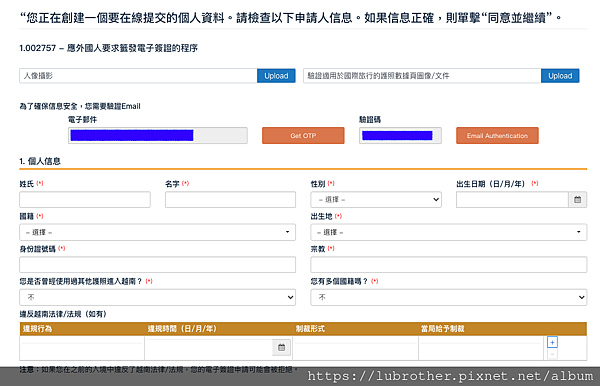Upload the portrait photo (人像攝影)
This screenshot has height=386, width=600.
[x=276, y=76]
